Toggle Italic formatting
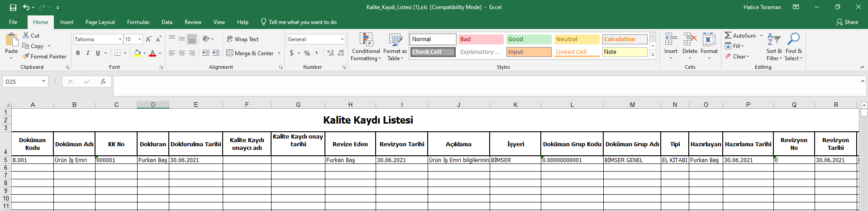This screenshot has width=868, height=211. tap(88, 53)
